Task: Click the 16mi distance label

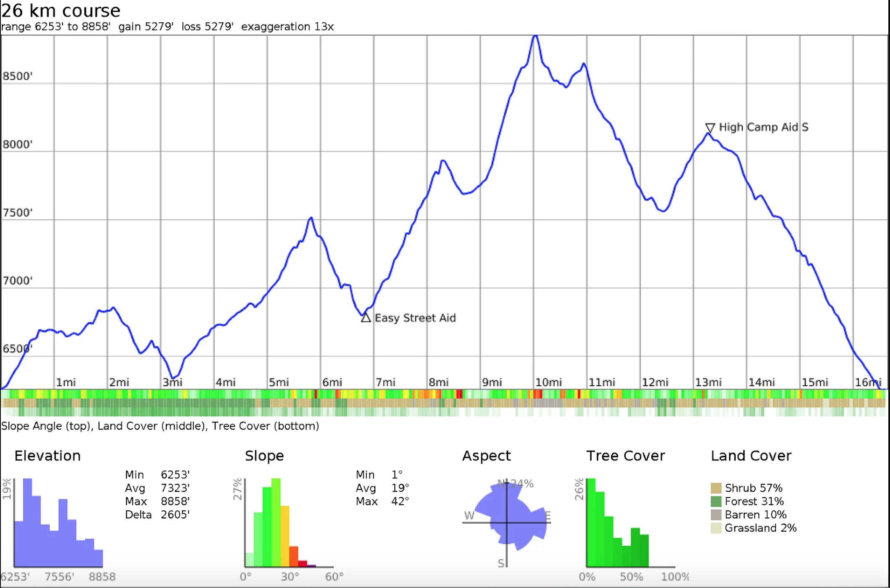Action: (868, 383)
